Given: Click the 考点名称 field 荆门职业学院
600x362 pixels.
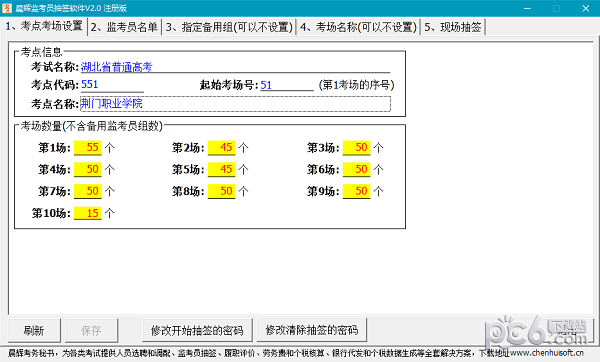Looking at the screenshot, I should 235,104.
